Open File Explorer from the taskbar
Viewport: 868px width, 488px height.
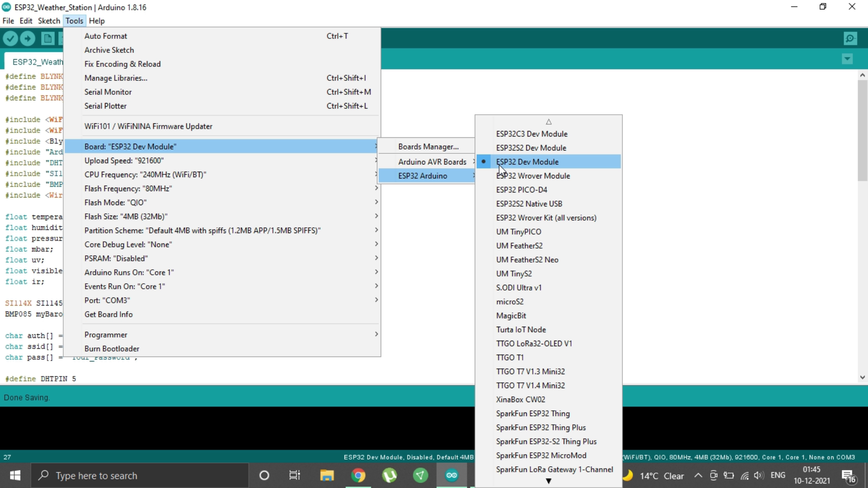(327, 475)
